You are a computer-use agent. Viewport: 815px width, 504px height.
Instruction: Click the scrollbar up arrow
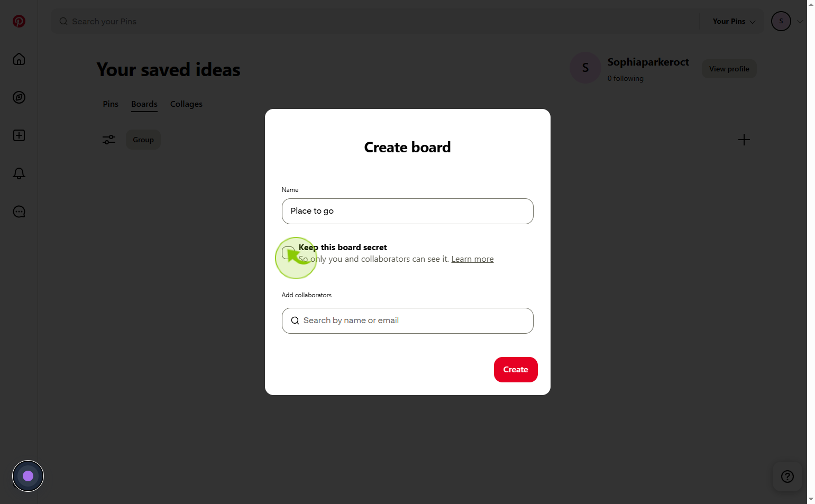[811, 4]
